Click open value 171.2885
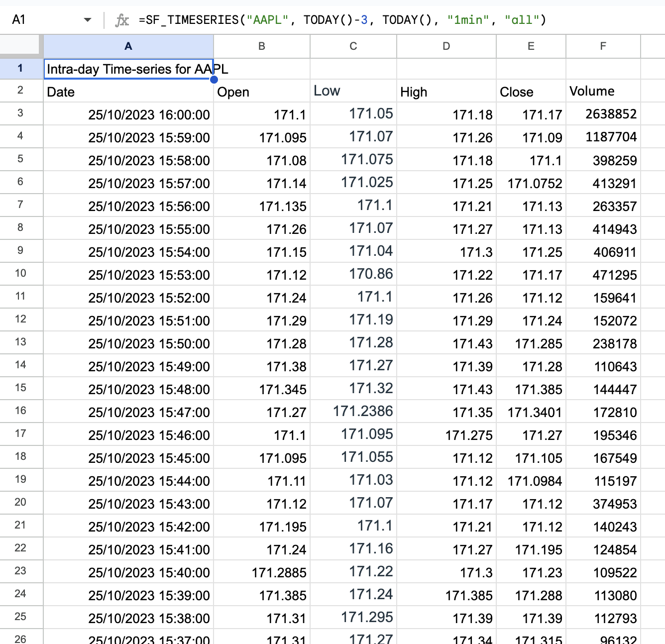 [262, 572]
